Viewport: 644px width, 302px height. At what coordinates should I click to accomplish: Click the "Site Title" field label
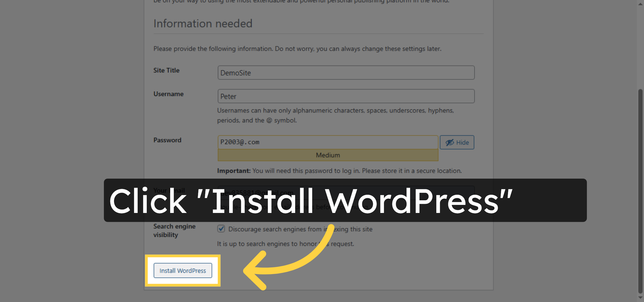pos(166,70)
